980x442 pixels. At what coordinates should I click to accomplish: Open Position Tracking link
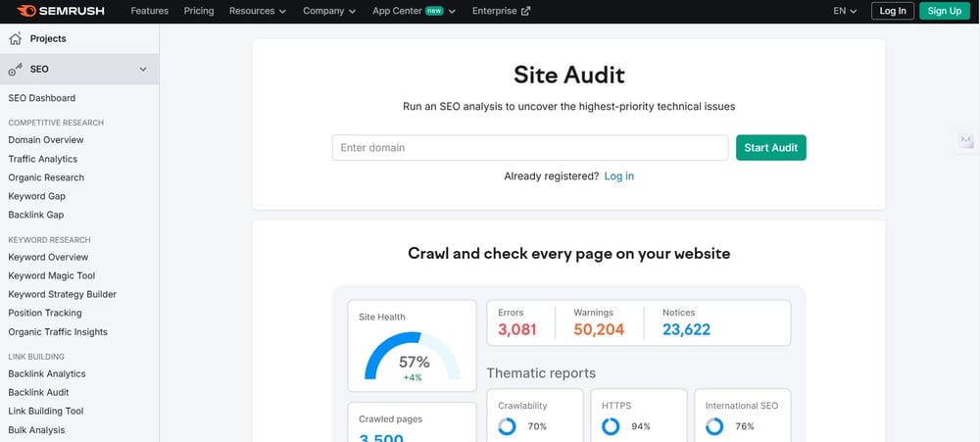(x=45, y=314)
